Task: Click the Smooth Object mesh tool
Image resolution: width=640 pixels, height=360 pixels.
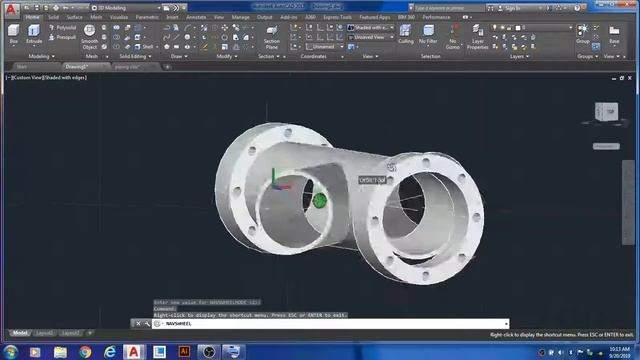Action: 89,37
